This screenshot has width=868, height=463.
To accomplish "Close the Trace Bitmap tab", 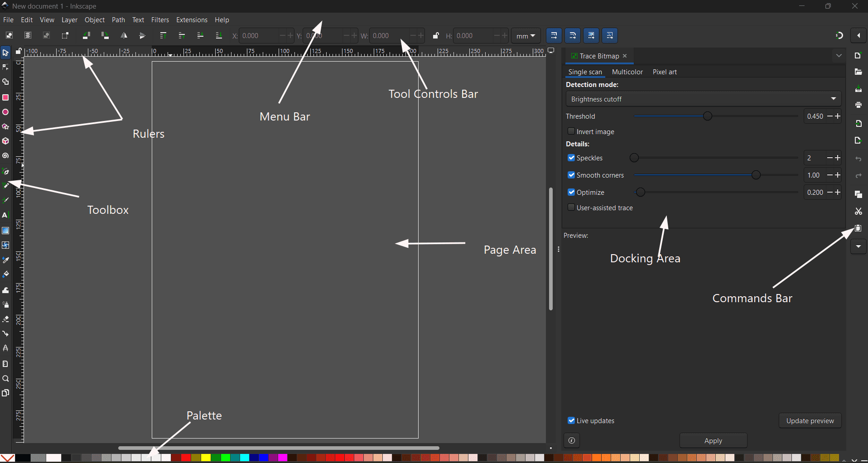I will point(625,56).
